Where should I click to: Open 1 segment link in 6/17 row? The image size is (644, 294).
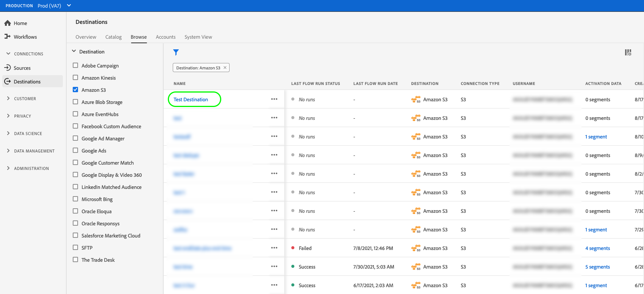click(x=596, y=285)
